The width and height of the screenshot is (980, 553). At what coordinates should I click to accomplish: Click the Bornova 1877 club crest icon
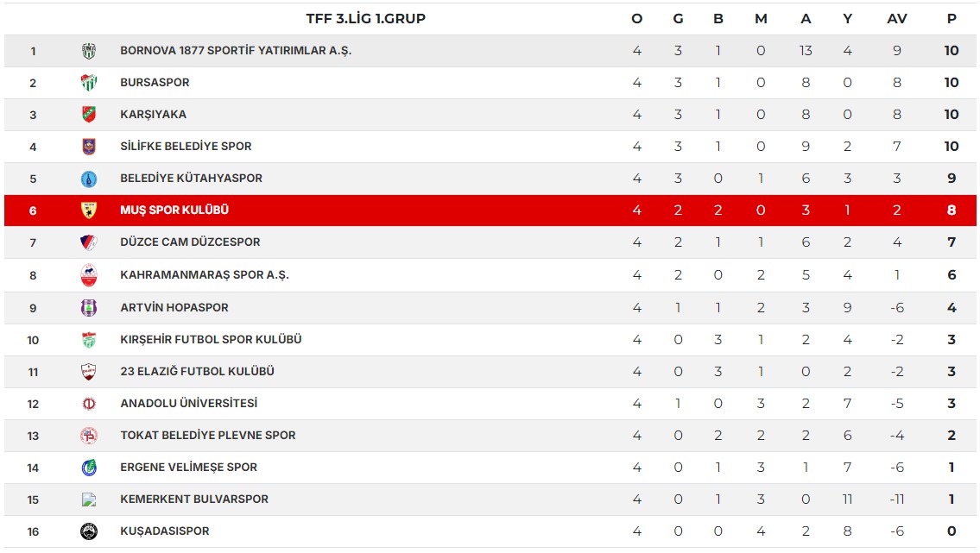[x=89, y=51]
